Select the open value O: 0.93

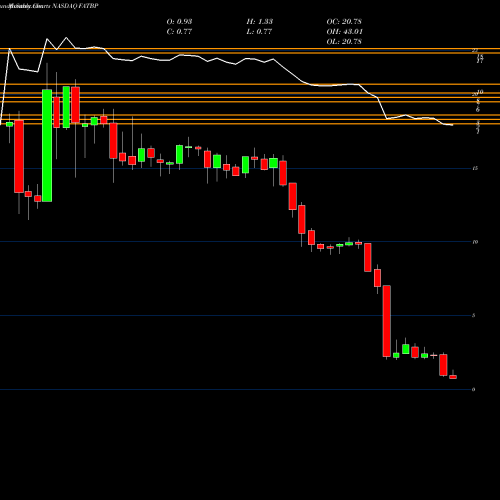(179, 21)
